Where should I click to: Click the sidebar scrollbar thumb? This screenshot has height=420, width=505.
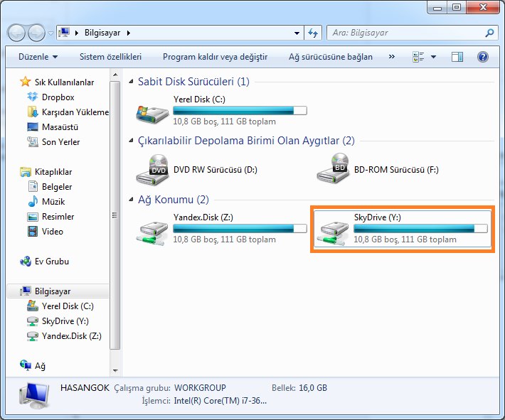point(115,215)
